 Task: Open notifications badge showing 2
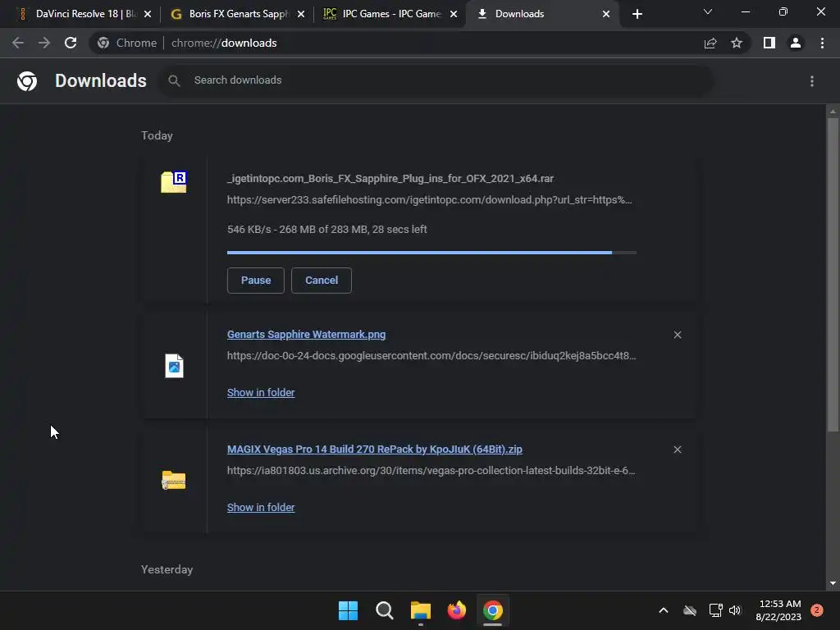tap(817, 610)
